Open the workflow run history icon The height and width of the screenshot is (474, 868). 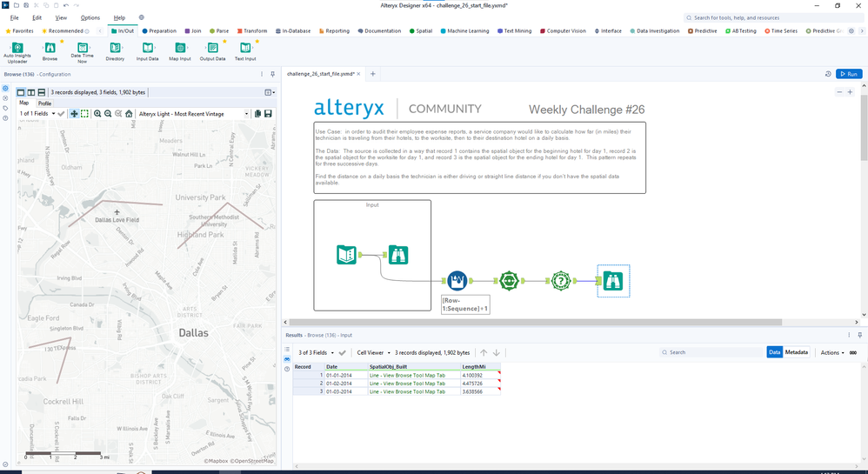(x=828, y=74)
